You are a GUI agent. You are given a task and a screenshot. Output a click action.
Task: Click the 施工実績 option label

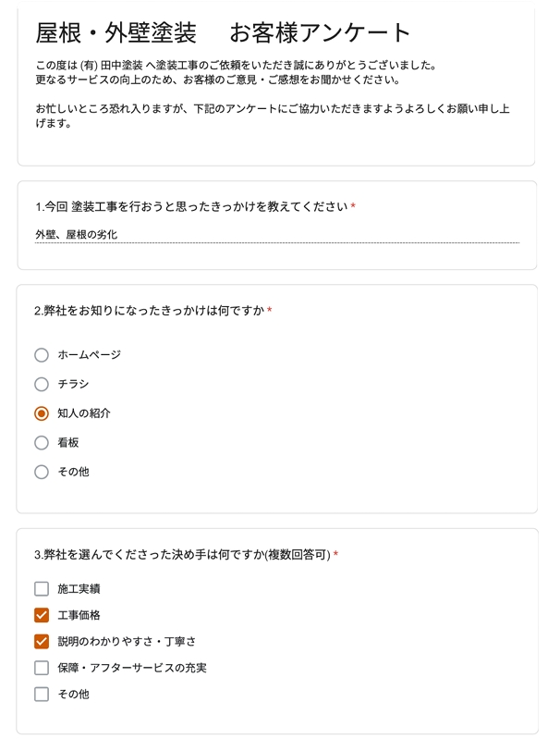79,588
